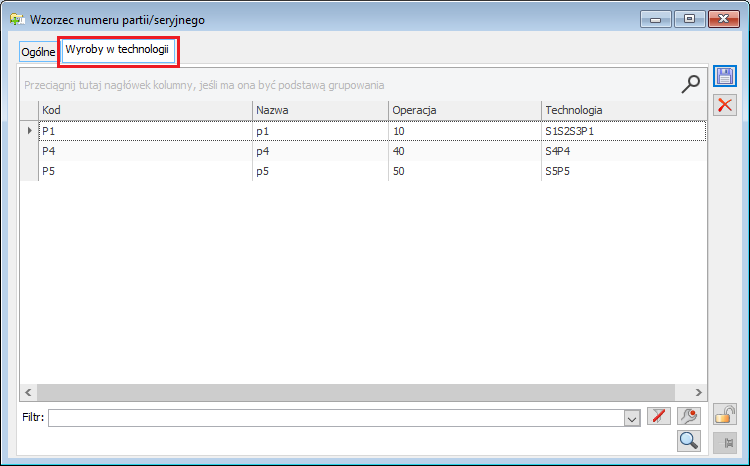750x466 pixels.
Task: Cancel with the red X icon
Action: (725, 105)
